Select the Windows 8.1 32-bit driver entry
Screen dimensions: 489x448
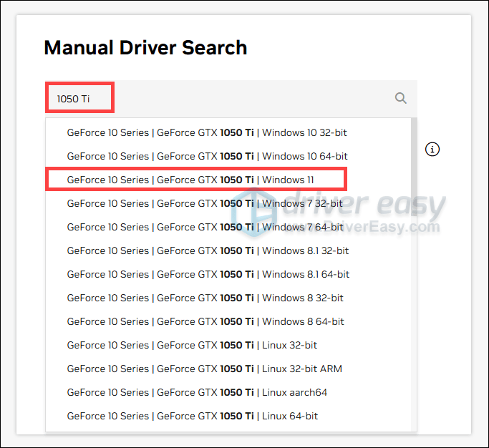tap(208, 250)
